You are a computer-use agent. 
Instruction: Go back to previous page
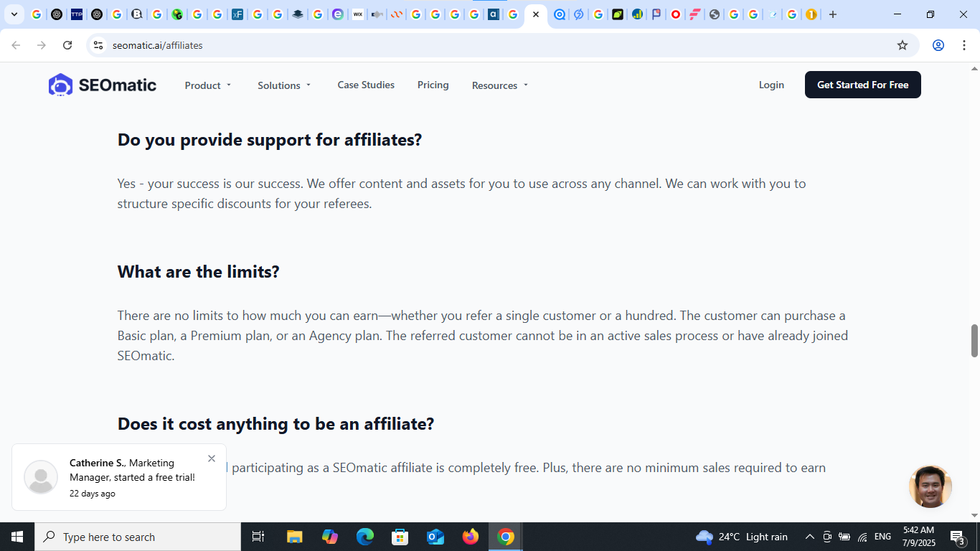16,45
